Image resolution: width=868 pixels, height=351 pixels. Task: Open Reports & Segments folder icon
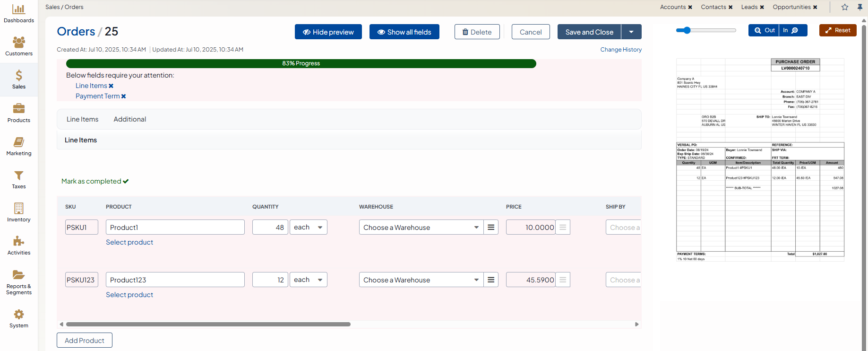click(19, 275)
